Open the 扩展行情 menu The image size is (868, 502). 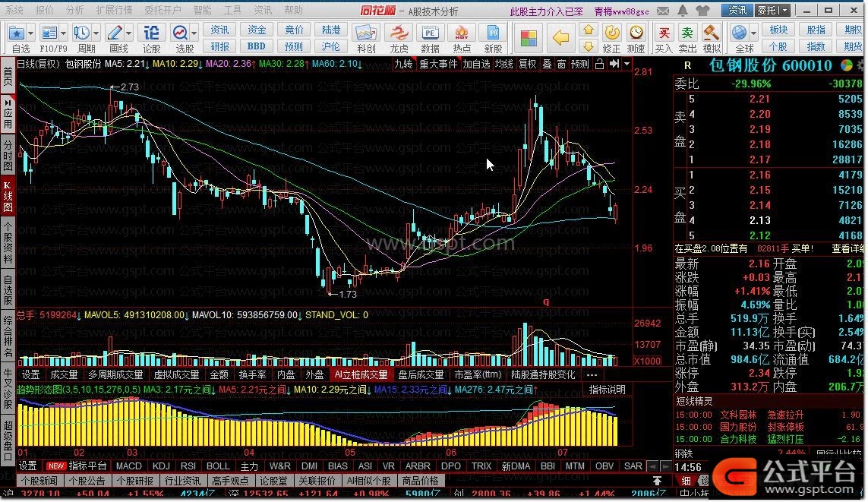coord(114,11)
